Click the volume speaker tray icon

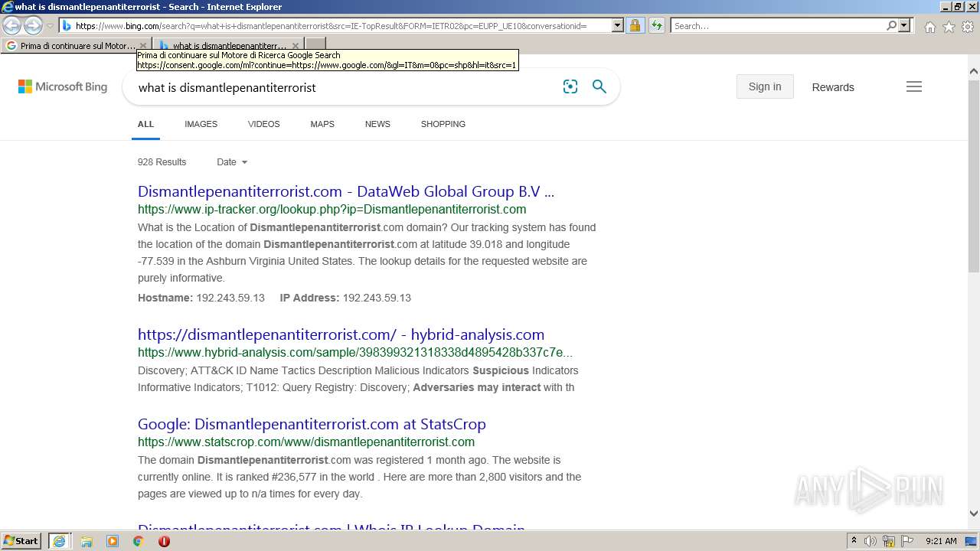click(871, 541)
